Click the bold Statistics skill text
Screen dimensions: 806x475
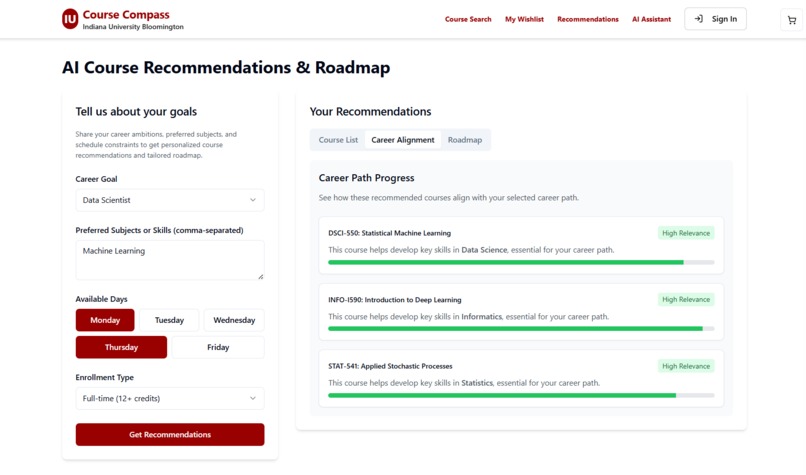coord(477,383)
